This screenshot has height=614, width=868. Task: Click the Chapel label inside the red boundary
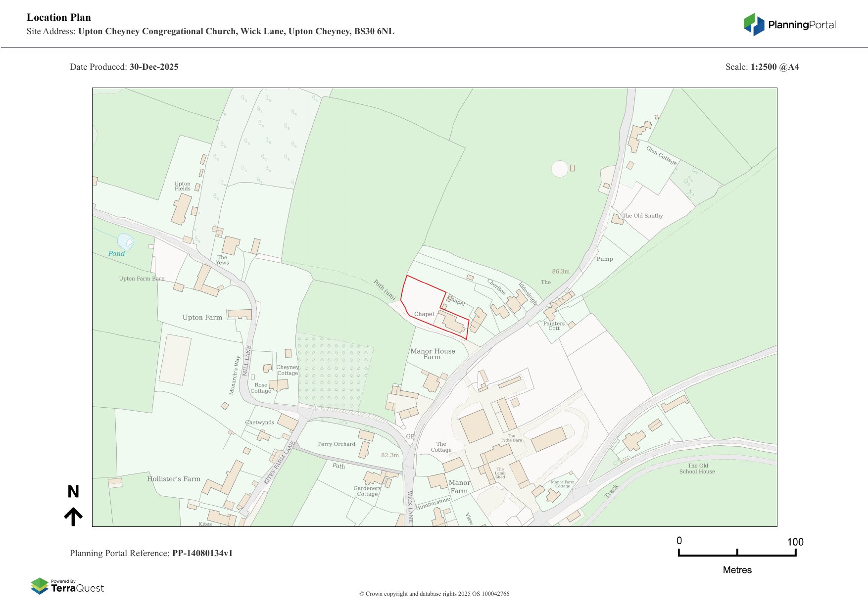pos(424,314)
